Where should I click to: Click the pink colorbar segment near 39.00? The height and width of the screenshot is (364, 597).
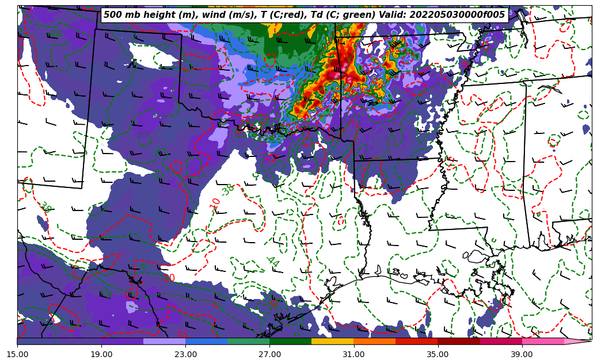pyautogui.click(x=543, y=341)
